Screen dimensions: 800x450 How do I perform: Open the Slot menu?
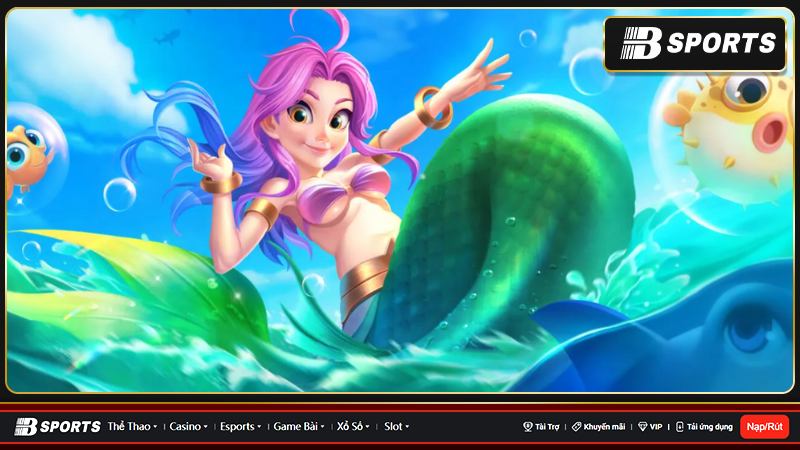click(x=393, y=427)
